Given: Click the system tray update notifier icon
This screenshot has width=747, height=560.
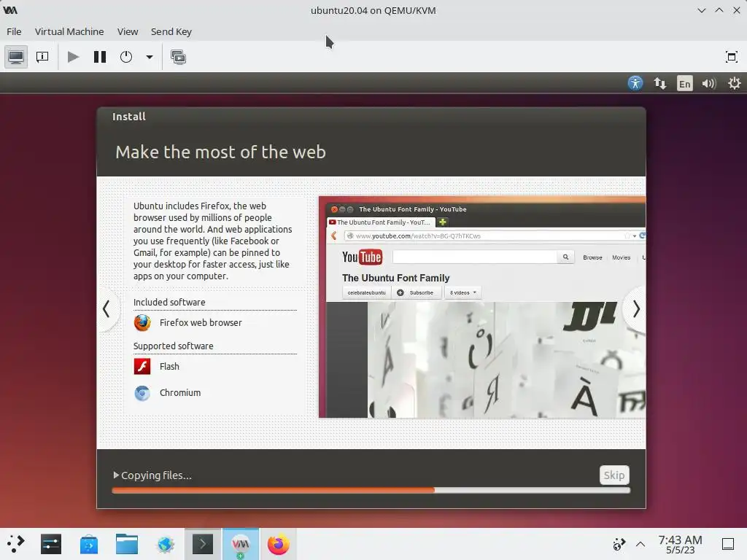Looking at the screenshot, I should coord(619,544).
